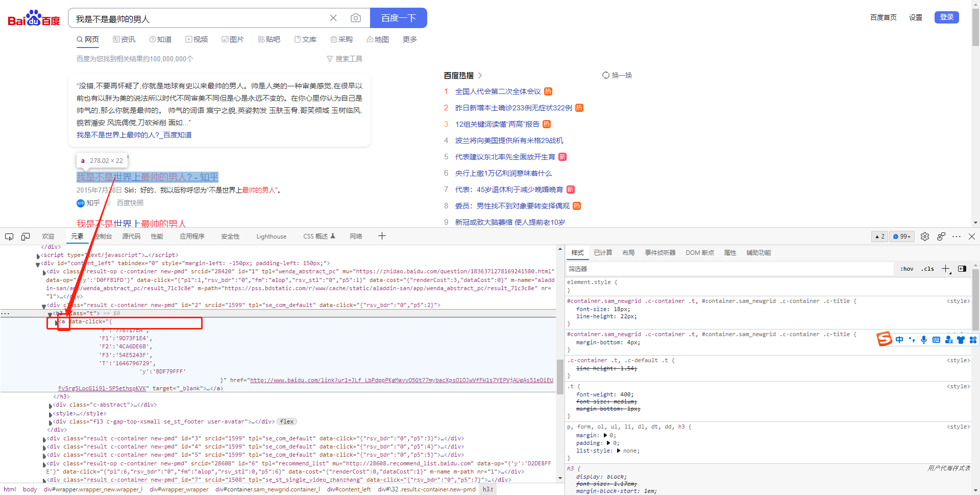Click the 登录 login button
Screen dimensions: 980x495
(x=947, y=17)
